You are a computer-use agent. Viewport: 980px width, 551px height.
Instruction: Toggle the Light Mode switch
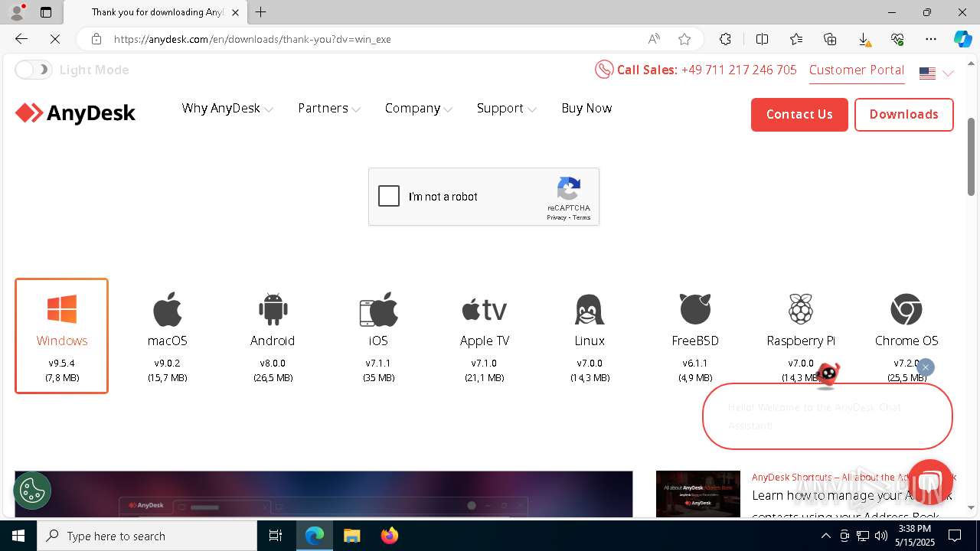33,70
